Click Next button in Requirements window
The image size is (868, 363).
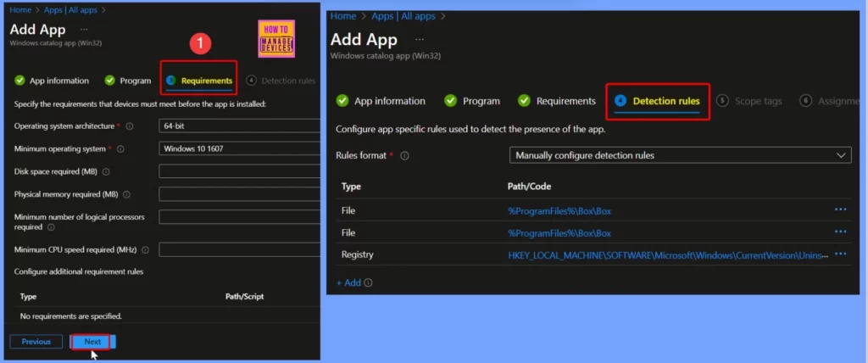tap(92, 342)
